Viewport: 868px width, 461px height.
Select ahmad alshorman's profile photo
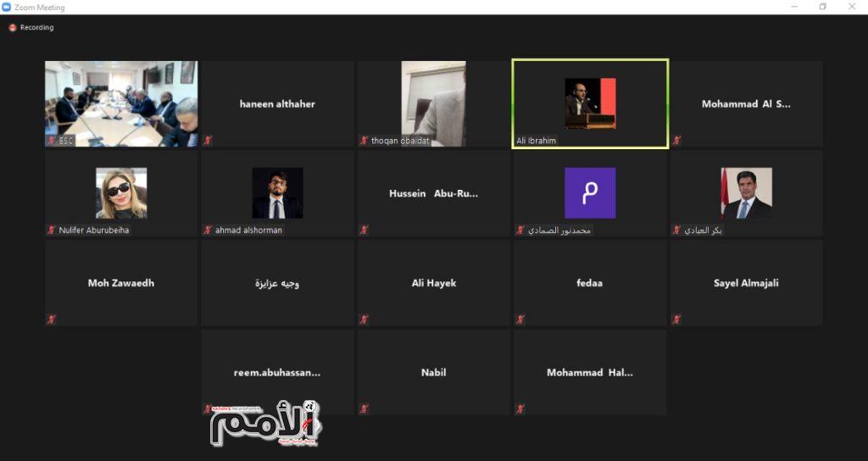pyautogui.click(x=277, y=193)
